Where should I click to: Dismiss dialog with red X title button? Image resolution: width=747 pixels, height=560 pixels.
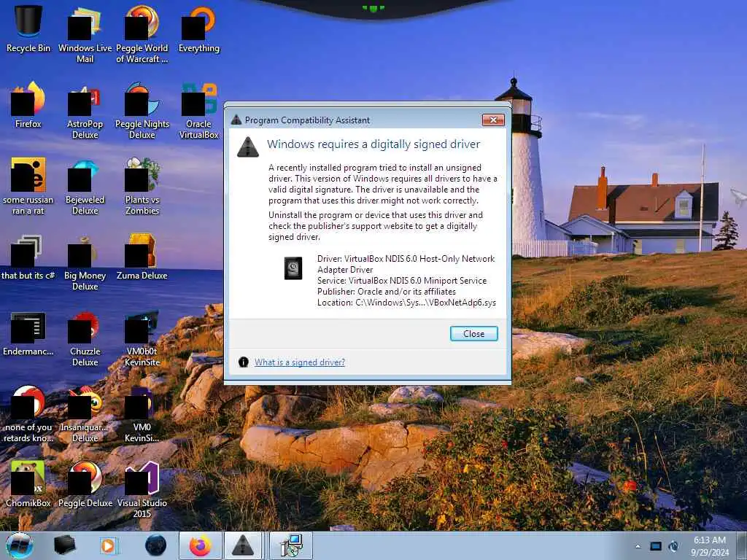pyautogui.click(x=493, y=120)
